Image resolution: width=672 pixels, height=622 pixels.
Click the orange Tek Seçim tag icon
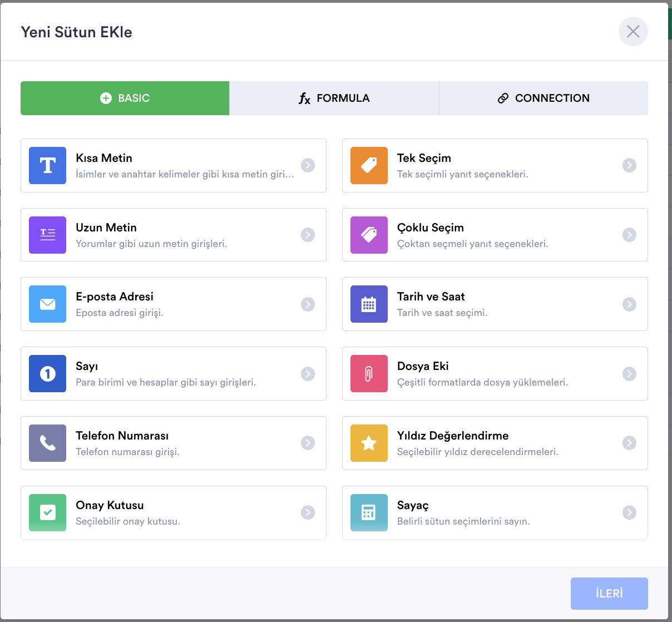point(369,165)
